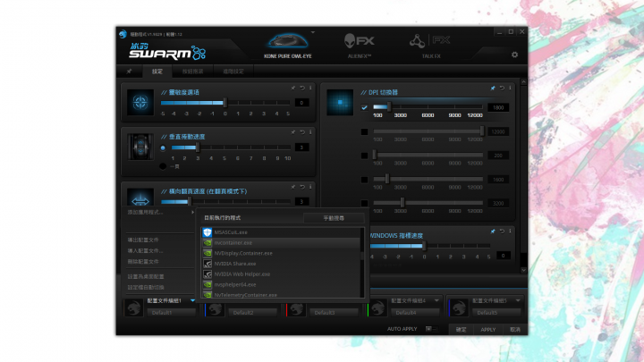Unpin the DPI 切換器 panel
The image size is (644, 362).
click(x=493, y=88)
